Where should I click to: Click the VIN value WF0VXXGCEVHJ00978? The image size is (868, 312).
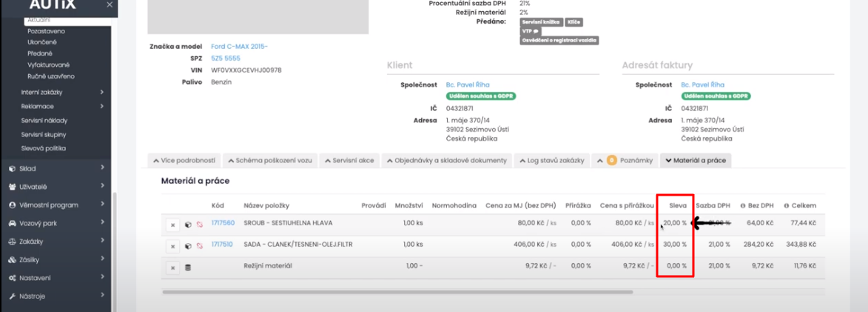[246, 70]
